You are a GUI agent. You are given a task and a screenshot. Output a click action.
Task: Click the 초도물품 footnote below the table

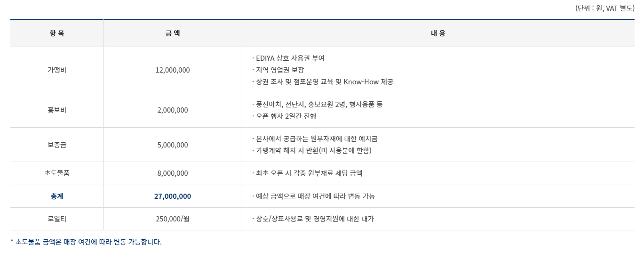[x=86, y=242]
